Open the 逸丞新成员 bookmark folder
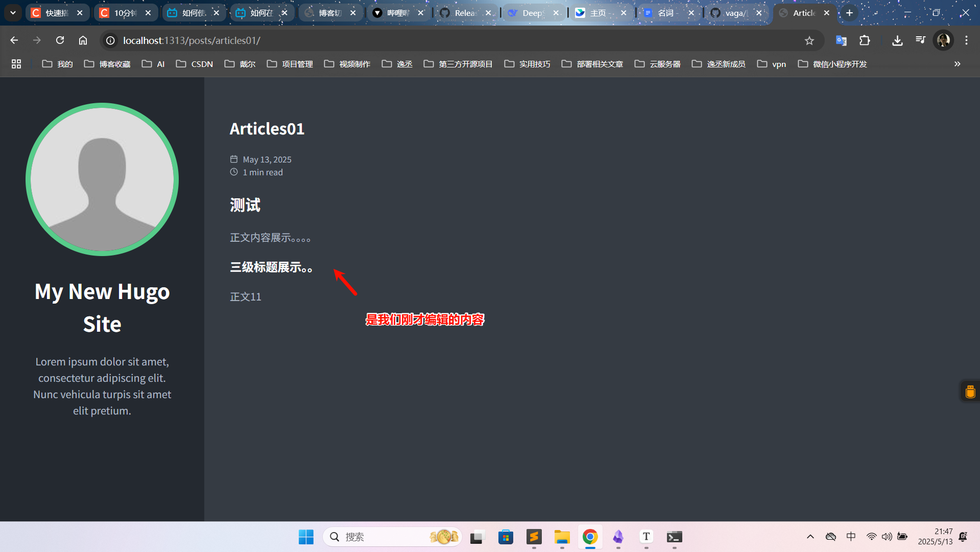980x552 pixels. click(x=719, y=64)
